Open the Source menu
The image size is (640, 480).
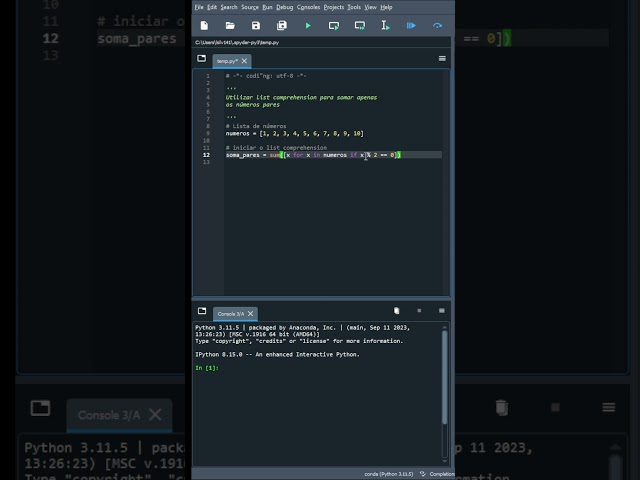coord(250,7)
